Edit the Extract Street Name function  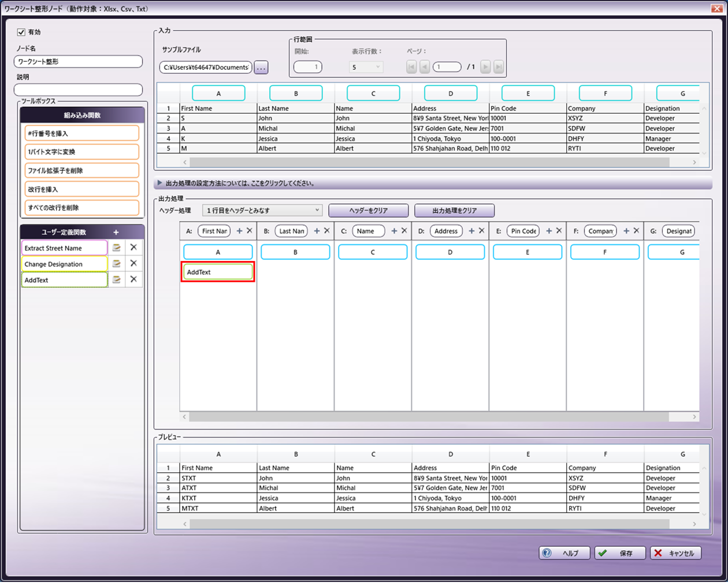pyautogui.click(x=117, y=248)
